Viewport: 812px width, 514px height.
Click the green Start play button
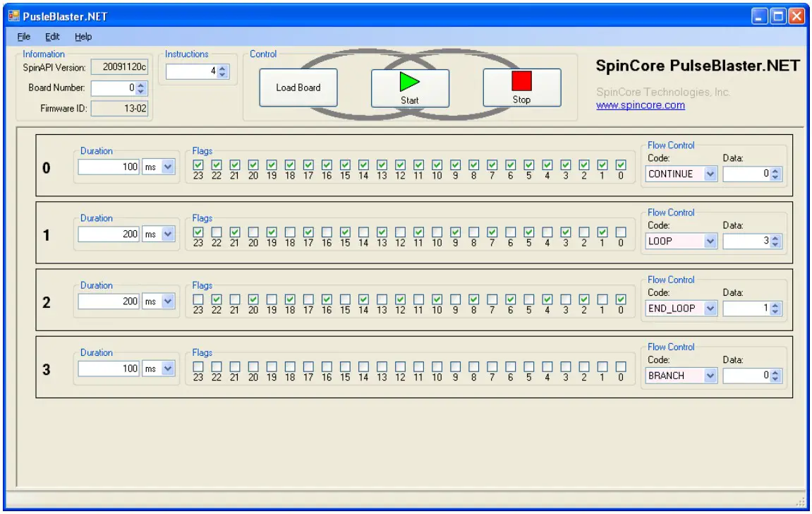point(410,88)
